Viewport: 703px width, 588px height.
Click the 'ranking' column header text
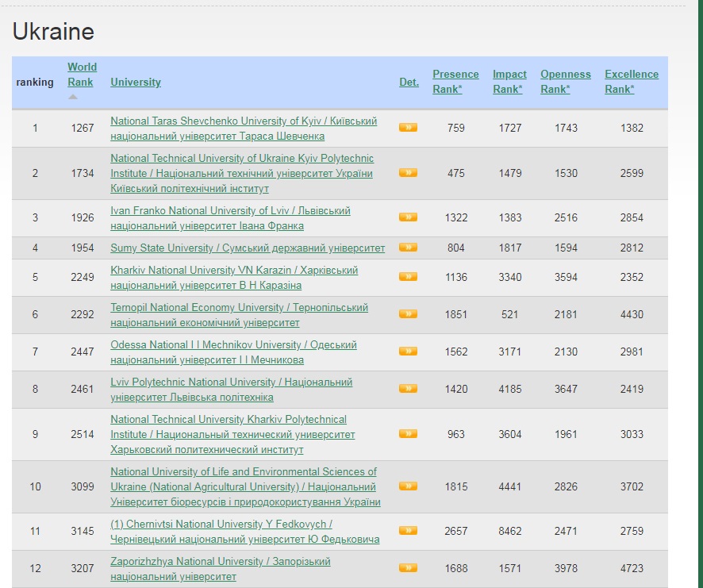(35, 82)
